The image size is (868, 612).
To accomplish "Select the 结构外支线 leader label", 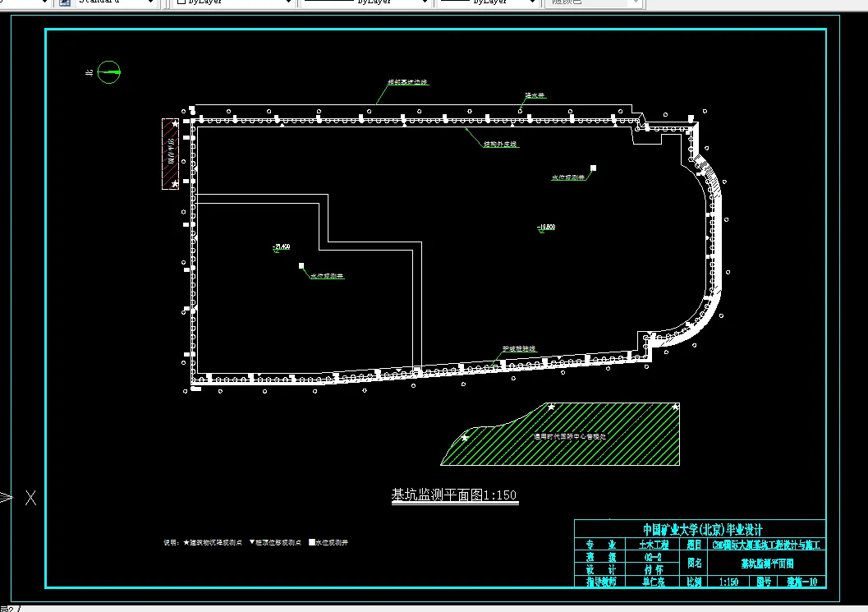I will 500,144.
